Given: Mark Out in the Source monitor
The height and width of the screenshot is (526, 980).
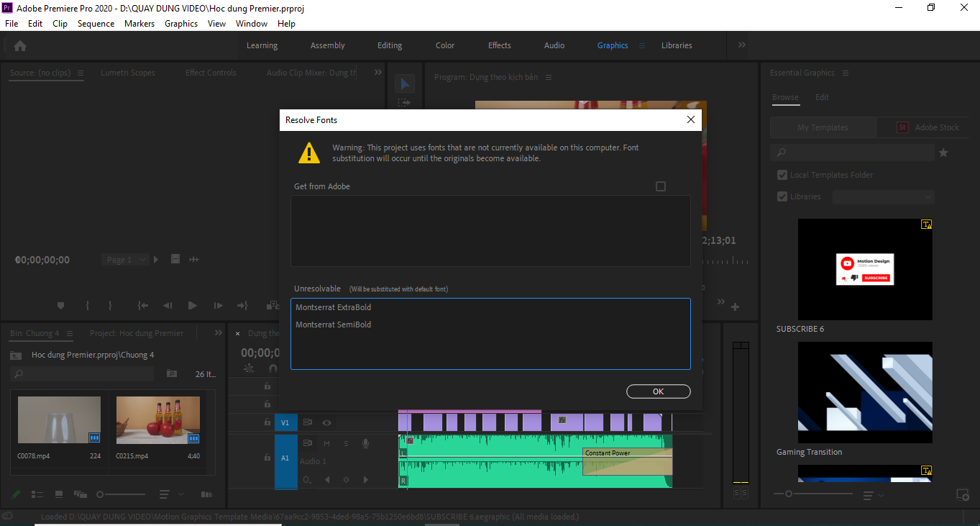Looking at the screenshot, I should [110, 305].
